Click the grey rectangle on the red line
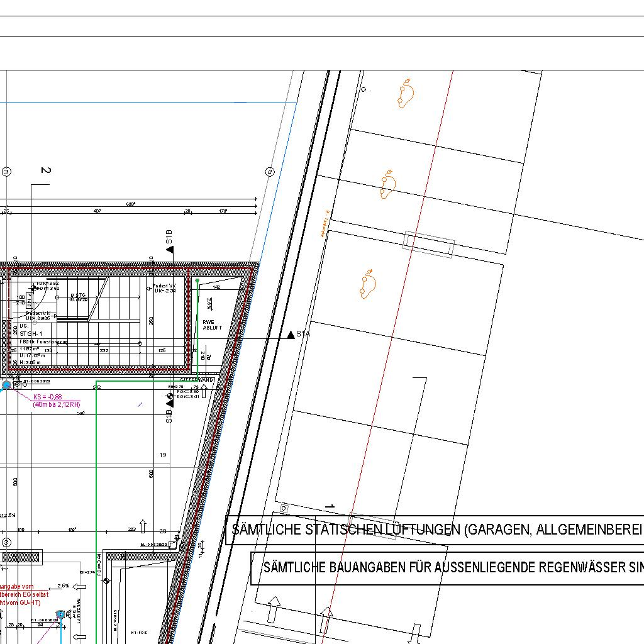Viewport: 644px width, 644px height. (428, 244)
